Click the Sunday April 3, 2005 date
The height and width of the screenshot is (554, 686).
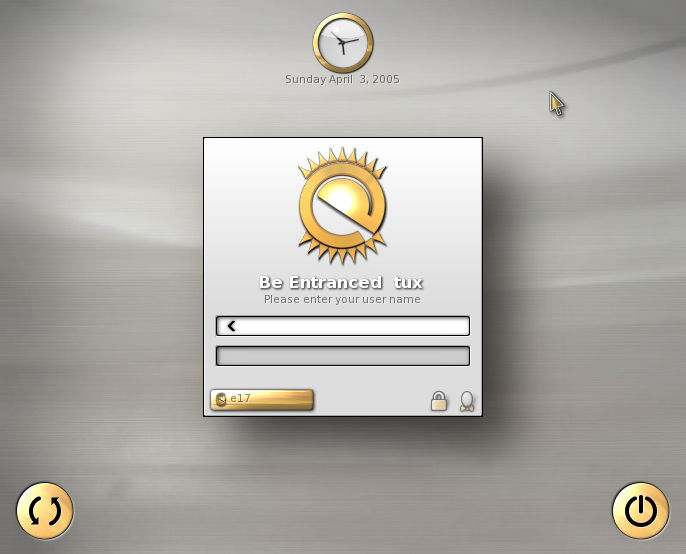(342, 79)
